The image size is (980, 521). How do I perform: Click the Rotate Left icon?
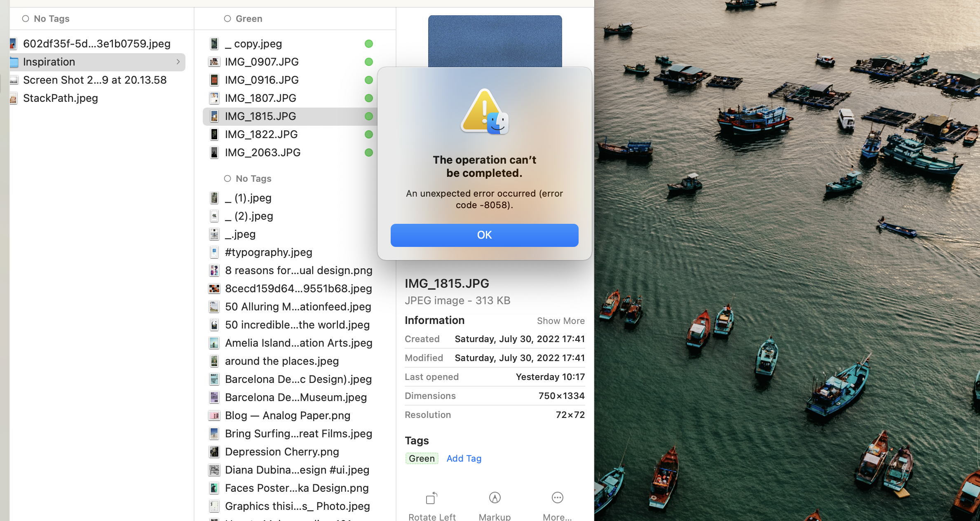pos(431,498)
